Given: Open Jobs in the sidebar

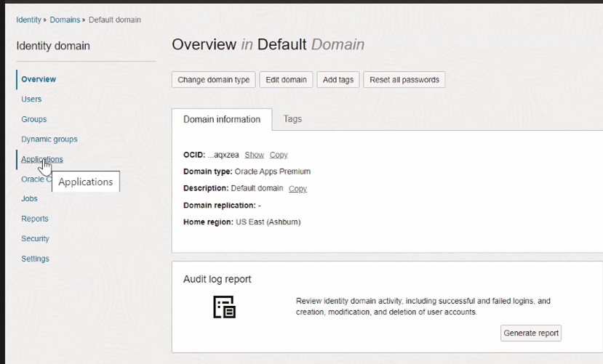Looking at the screenshot, I should click(x=29, y=198).
